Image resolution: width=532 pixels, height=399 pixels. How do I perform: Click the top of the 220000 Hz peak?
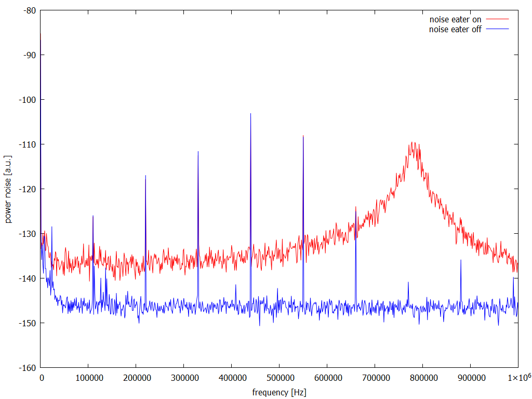click(145, 177)
